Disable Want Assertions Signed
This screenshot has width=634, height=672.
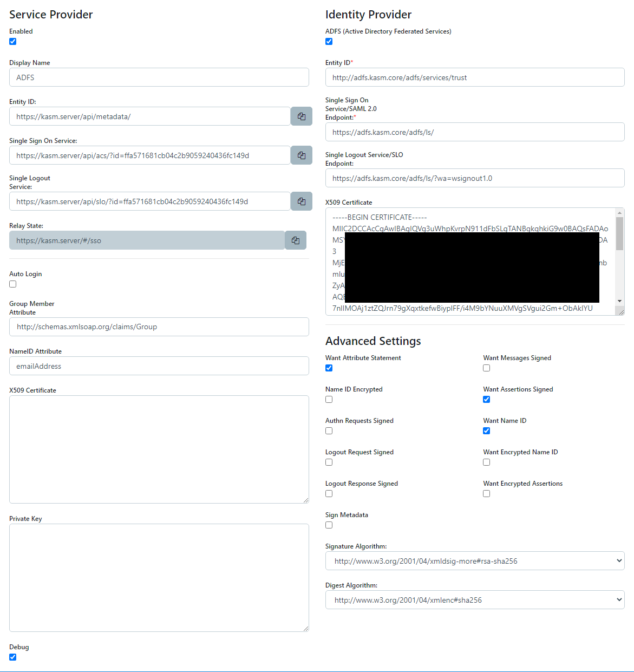[x=486, y=399]
